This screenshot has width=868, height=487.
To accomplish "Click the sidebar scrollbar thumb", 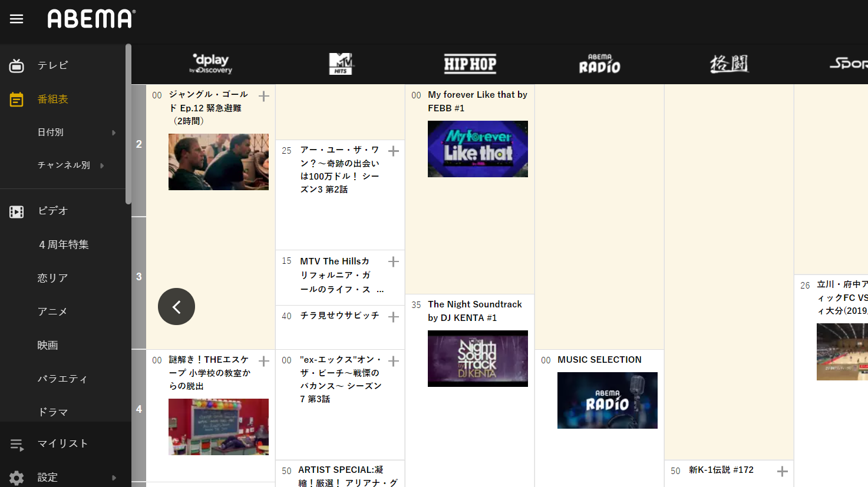I will pyautogui.click(x=128, y=124).
